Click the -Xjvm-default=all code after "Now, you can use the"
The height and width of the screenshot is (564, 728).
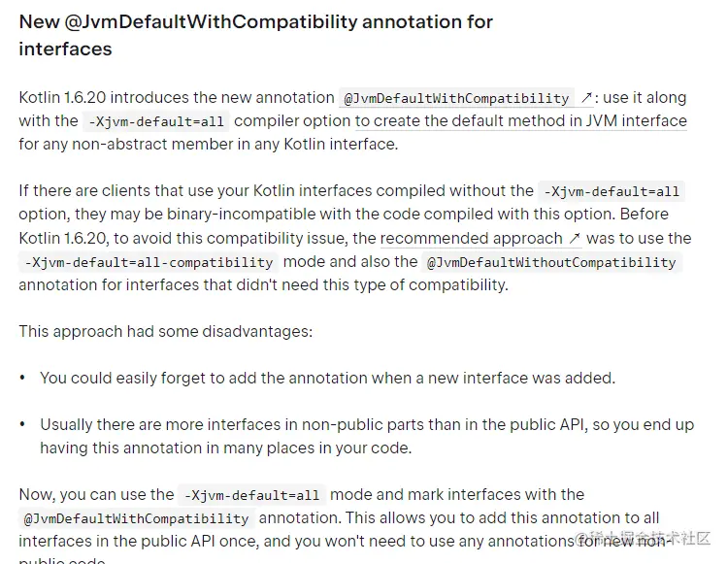[x=252, y=495]
